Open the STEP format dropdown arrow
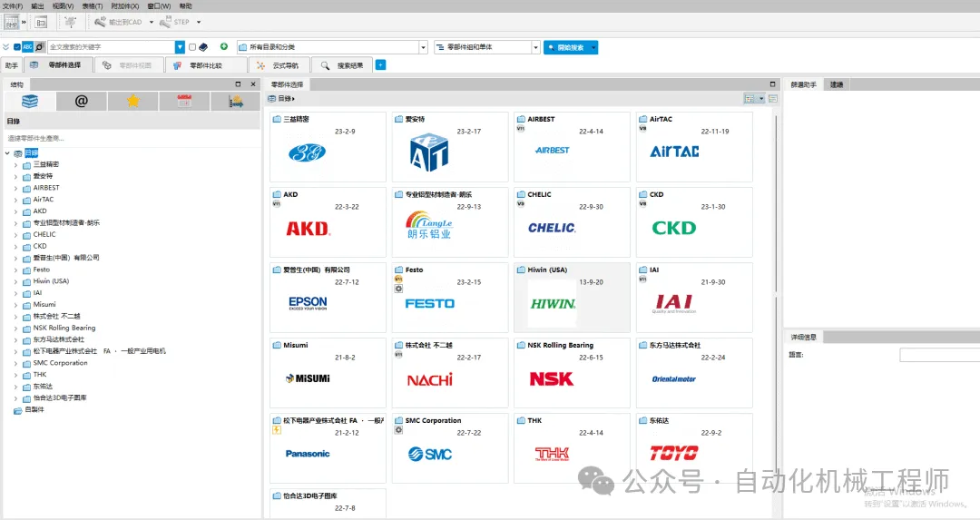The image size is (980, 520). click(199, 22)
